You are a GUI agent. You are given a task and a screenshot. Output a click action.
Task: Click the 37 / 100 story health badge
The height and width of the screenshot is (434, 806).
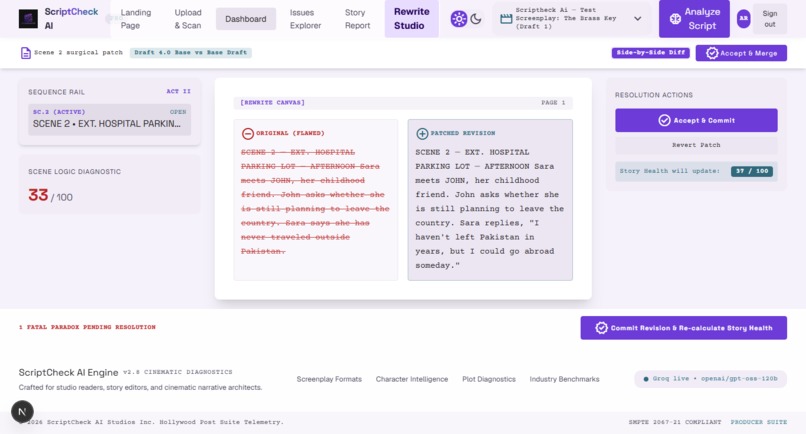click(x=752, y=171)
